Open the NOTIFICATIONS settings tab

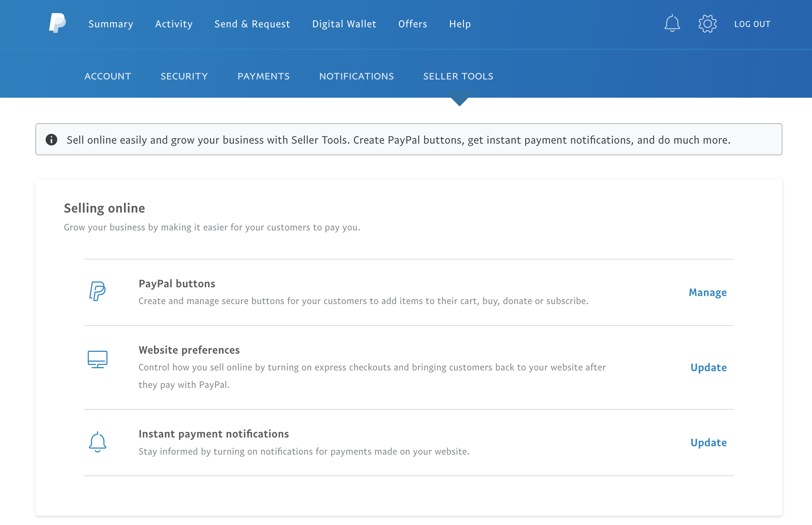(356, 76)
